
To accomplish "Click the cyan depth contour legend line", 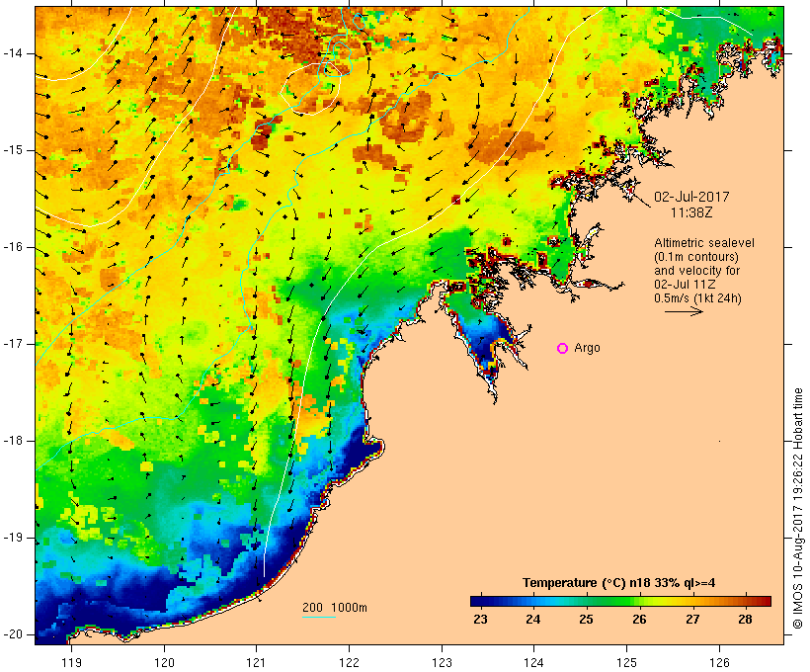I will (319, 617).
